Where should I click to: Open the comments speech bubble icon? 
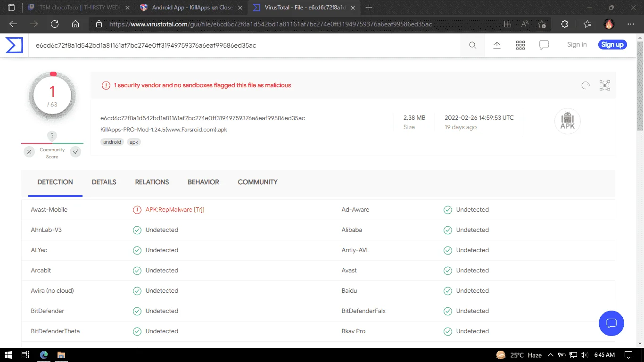[544, 45]
